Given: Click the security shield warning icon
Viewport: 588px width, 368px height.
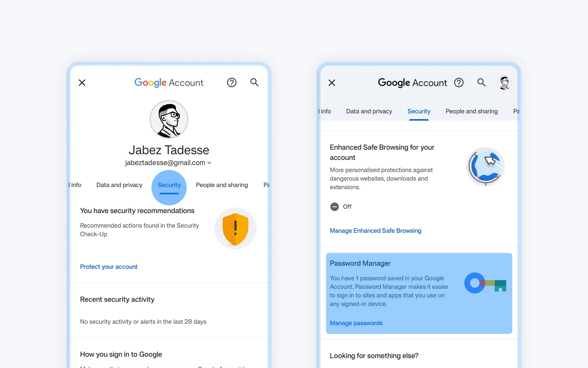Looking at the screenshot, I should pyautogui.click(x=235, y=228).
